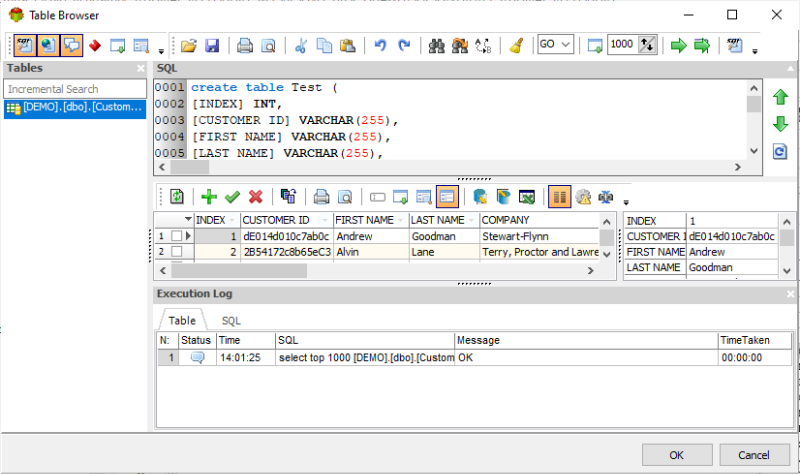The height and width of the screenshot is (474, 800).
Task: Execute SQL with the first green arrow
Action: click(x=679, y=46)
